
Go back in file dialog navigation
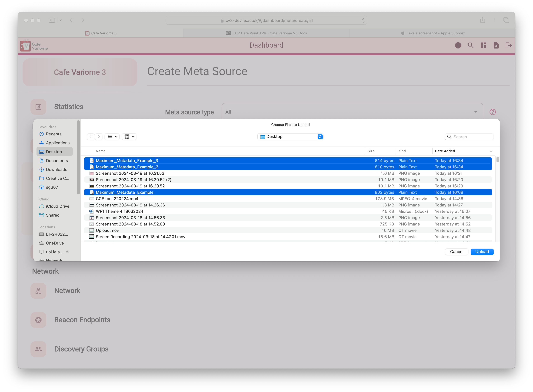pos(91,137)
